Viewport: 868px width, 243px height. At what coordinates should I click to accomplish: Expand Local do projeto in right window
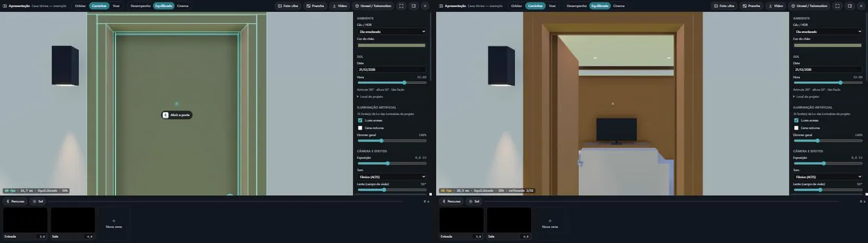pyautogui.click(x=806, y=97)
